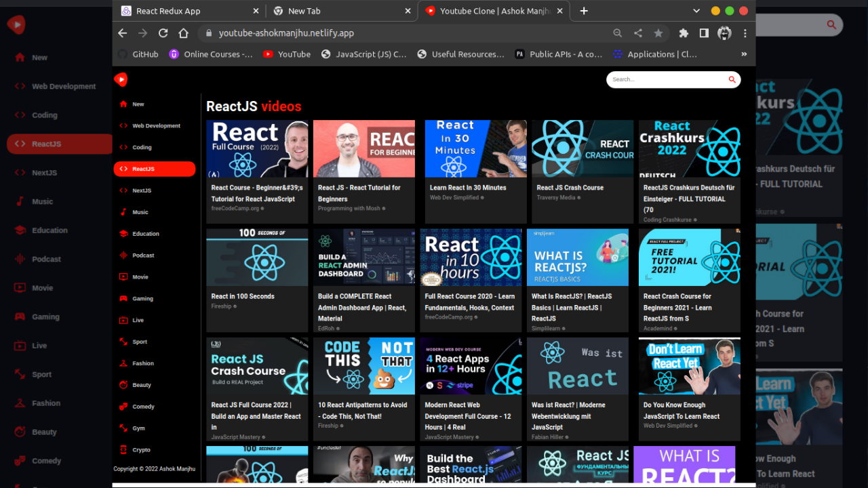Open the Useful Resources bookmark

(x=461, y=54)
